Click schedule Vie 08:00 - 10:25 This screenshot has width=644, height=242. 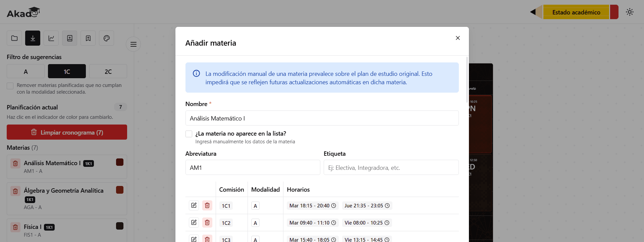pyautogui.click(x=367, y=223)
